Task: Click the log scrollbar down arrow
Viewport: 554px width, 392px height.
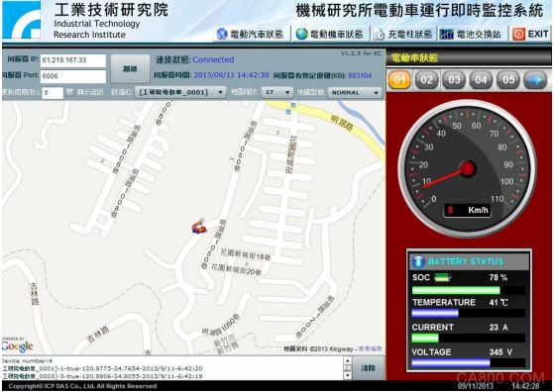Action: point(347,375)
